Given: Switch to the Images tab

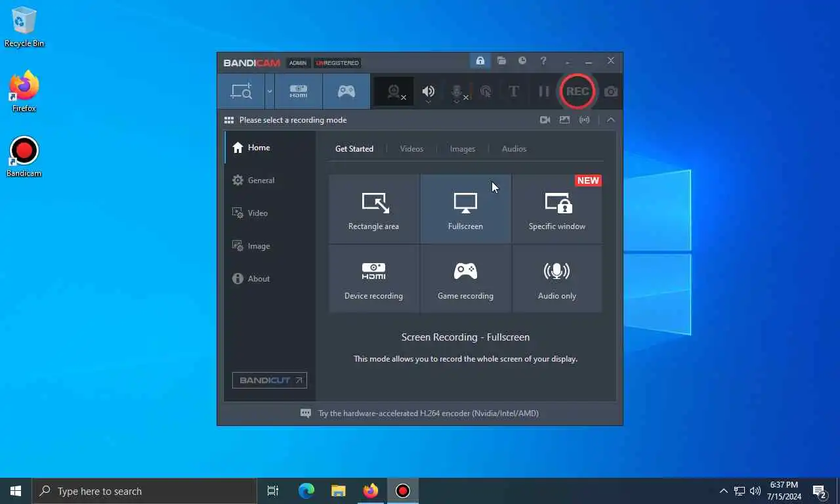Looking at the screenshot, I should point(463,149).
